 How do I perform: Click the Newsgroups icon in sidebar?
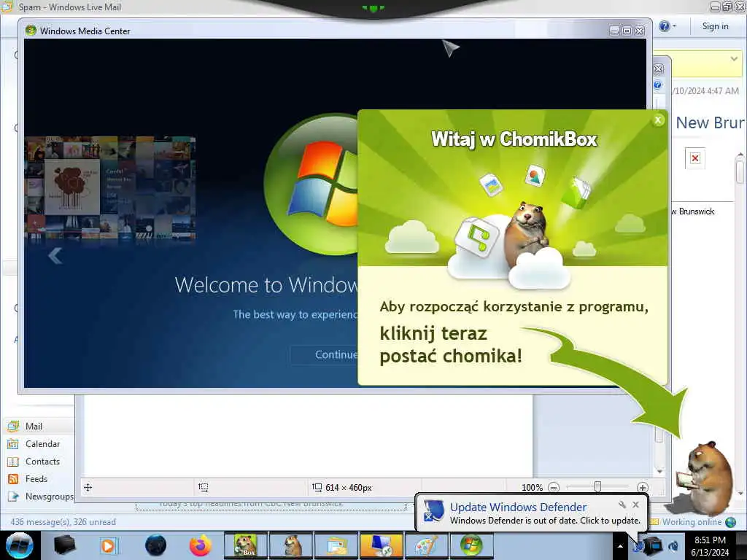pos(13,496)
